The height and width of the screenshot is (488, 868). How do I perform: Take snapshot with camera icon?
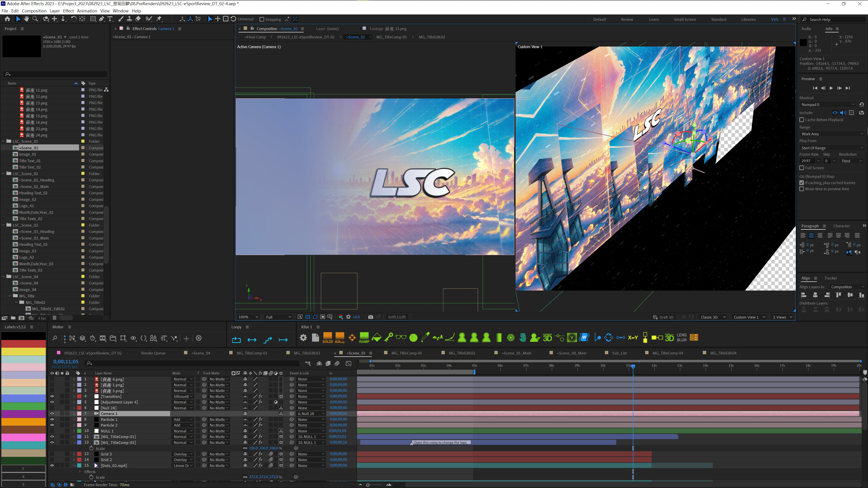point(371,317)
